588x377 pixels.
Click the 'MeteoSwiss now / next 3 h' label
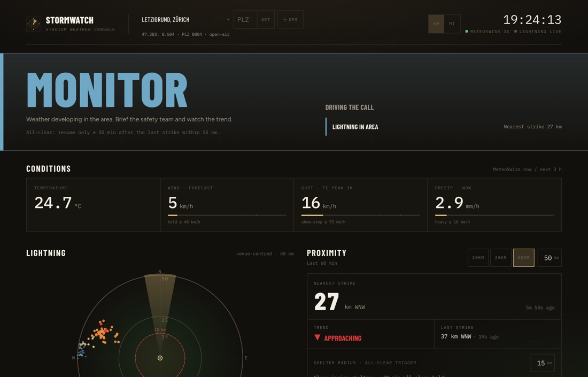527,170
